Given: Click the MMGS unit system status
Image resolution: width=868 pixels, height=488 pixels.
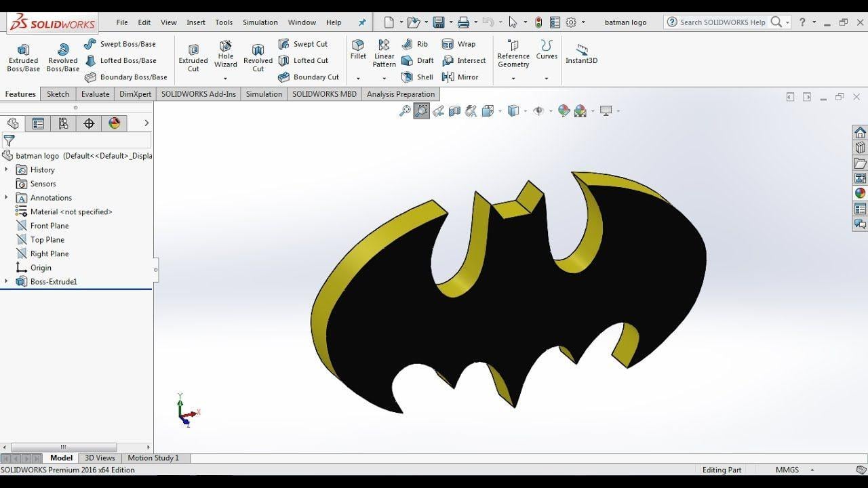Looking at the screenshot, I should tap(787, 470).
